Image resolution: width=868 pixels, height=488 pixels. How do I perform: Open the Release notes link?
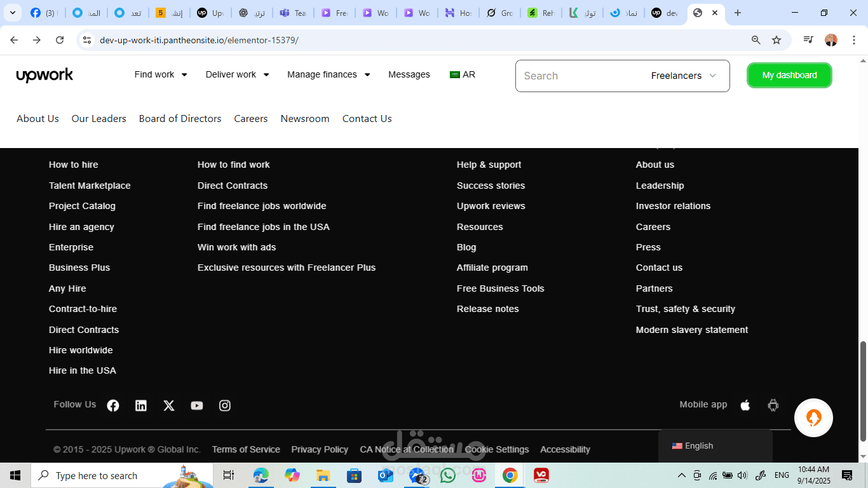coord(488,309)
